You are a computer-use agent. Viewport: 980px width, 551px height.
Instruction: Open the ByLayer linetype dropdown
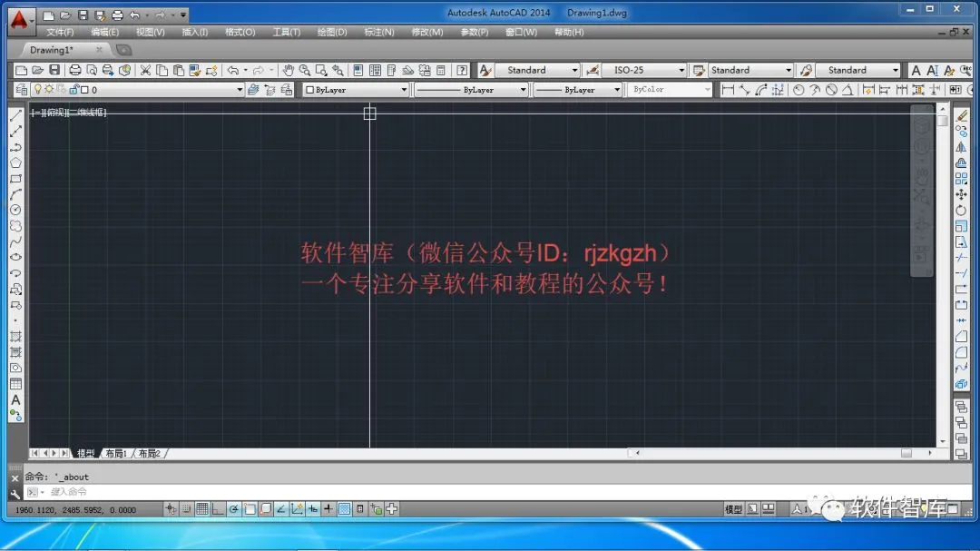pos(524,90)
